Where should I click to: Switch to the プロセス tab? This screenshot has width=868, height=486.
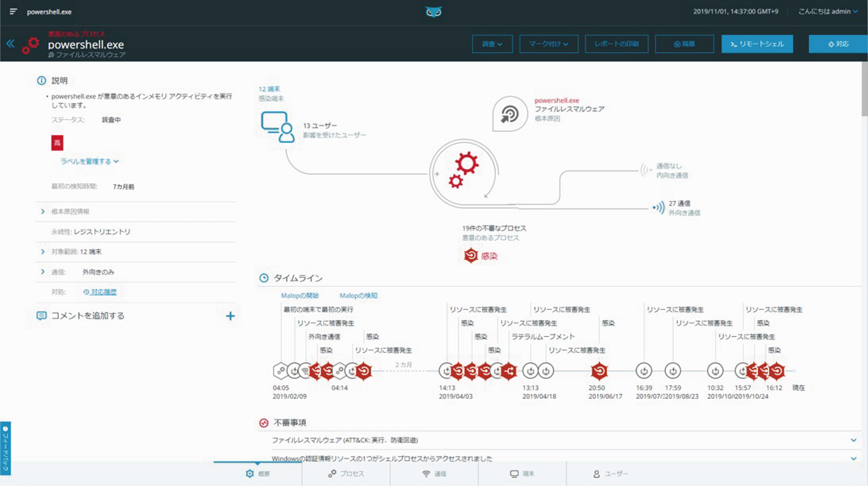[x=347, y=473]
